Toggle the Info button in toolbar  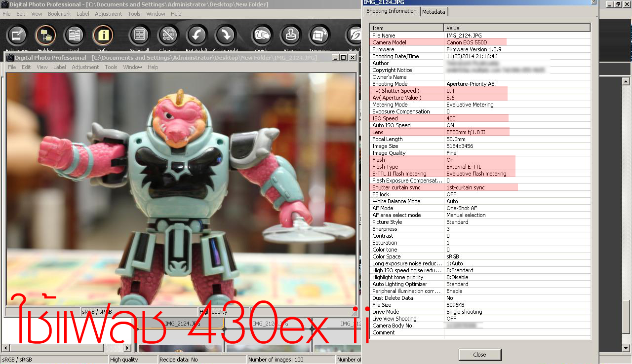click(103, 36)
